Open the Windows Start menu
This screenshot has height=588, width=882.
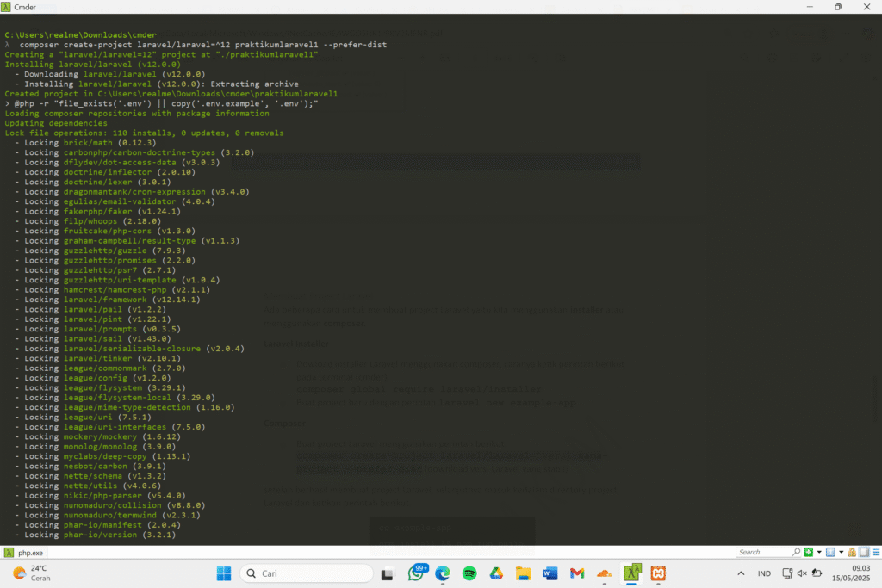(223, 573)
